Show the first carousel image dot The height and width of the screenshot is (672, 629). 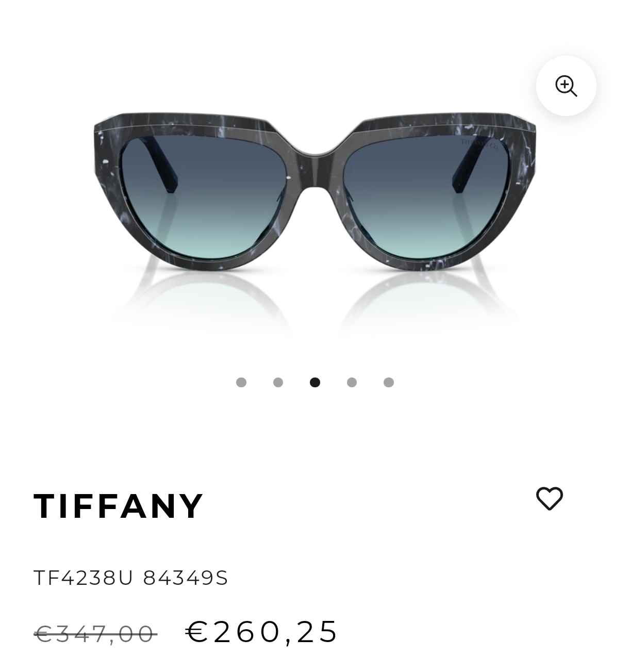click(x=241, y=382)
